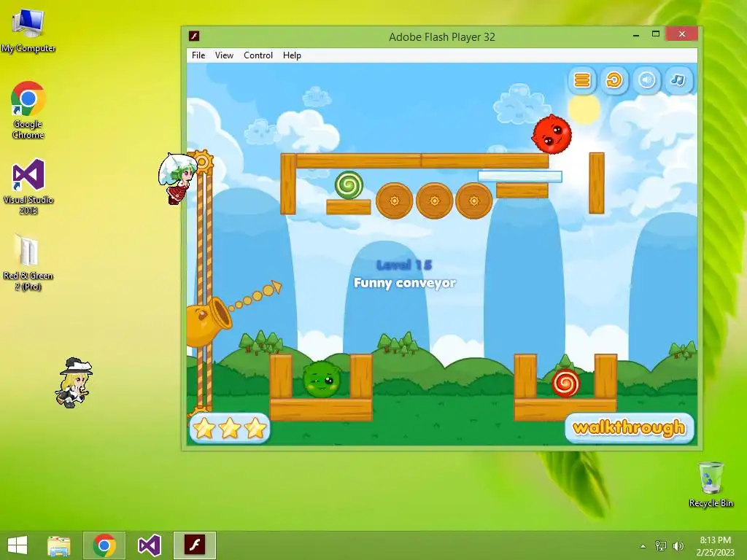Viewport: 747px width, 560px height.
Task: Toggle the game music note button
Action: [678, 80]
